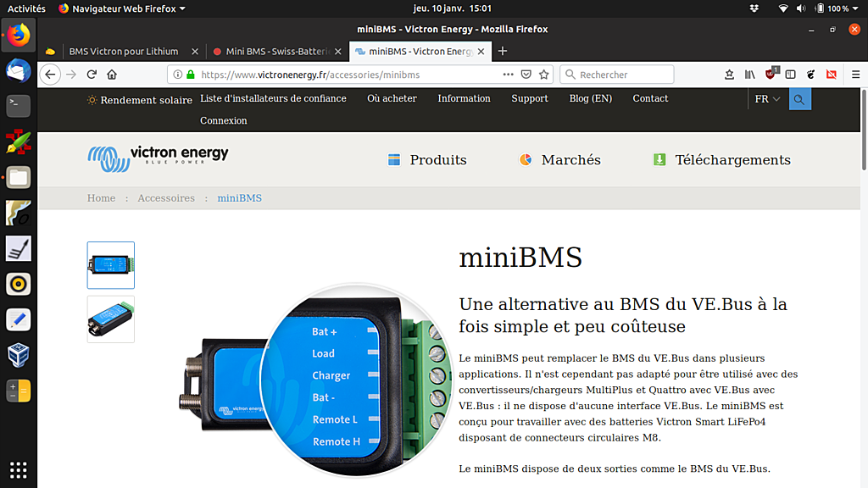
Task: Open Navigateur Web Firefox app menu
Action: (122, 8)
